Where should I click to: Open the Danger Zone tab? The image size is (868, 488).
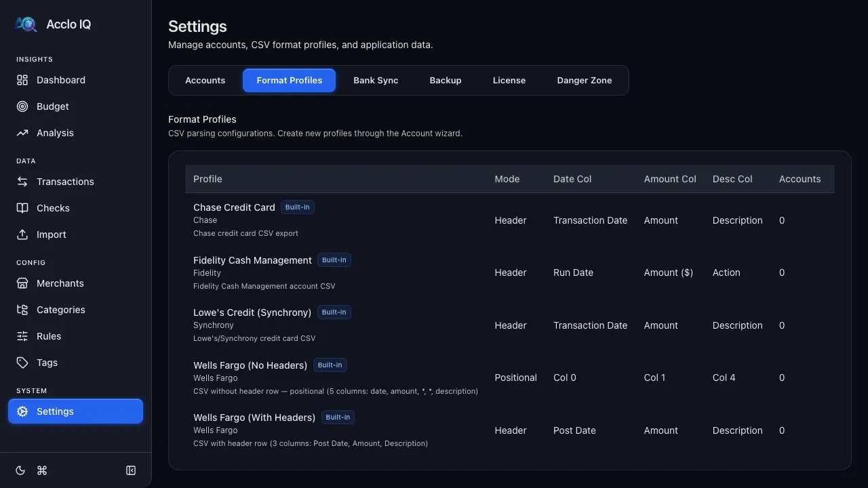click(585, 80)
